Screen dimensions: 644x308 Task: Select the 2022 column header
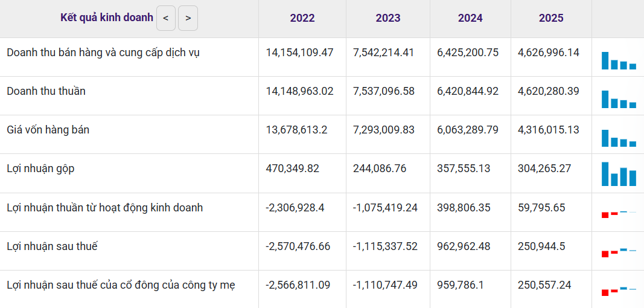point(302,18)
